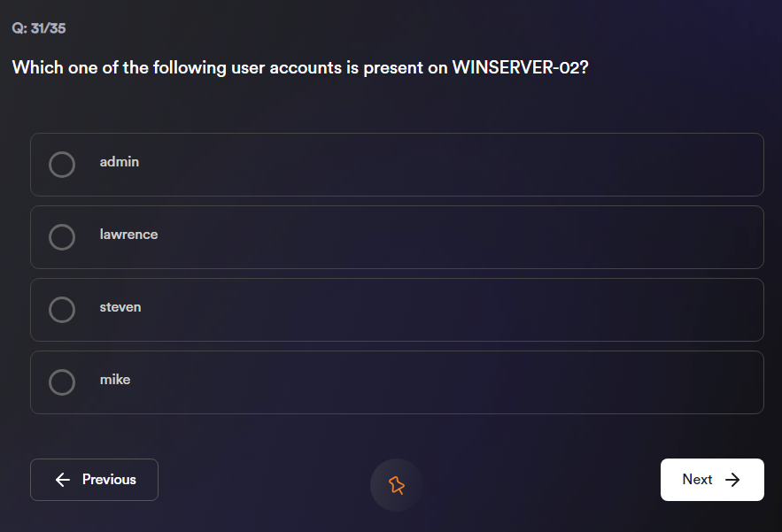Click the "mike" answer label text
The width and height of the screenshot is (782, 532).
point(115,380)
